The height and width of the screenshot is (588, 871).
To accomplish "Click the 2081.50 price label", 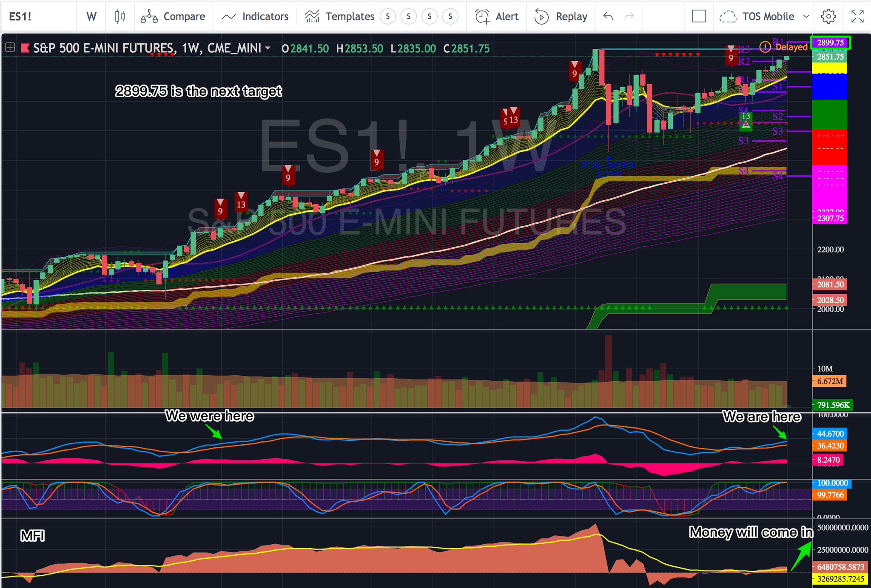I will click(830, 284).
